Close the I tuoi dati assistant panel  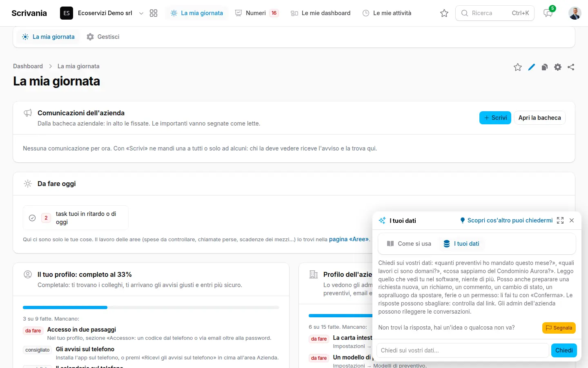click(572, 220)
